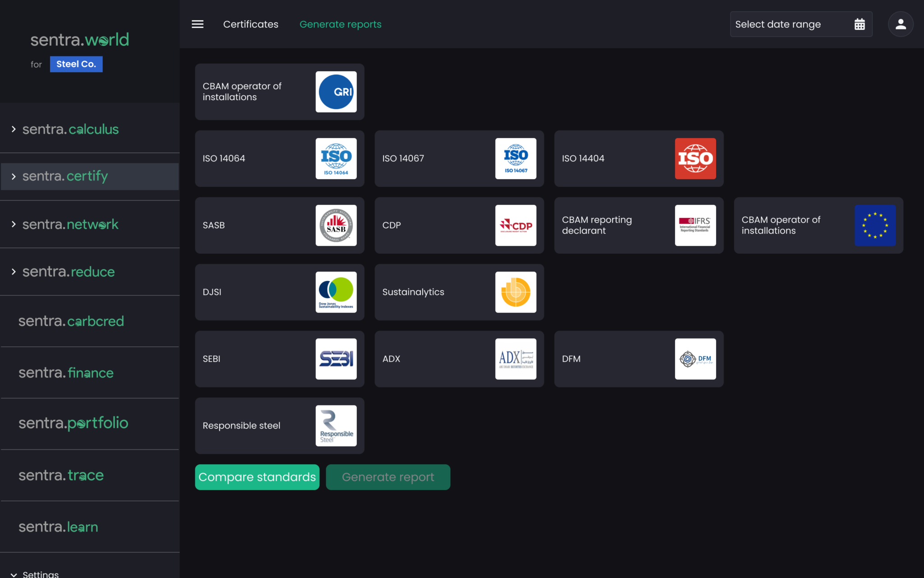
Task: Select the GRI logo card
Action: 336,92
